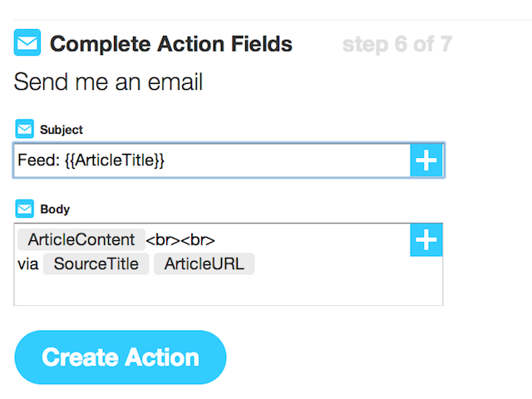Screen dimensions: 532x399
Task: Open ingredient picker plus for Subject field
Action: pos(426,160)
